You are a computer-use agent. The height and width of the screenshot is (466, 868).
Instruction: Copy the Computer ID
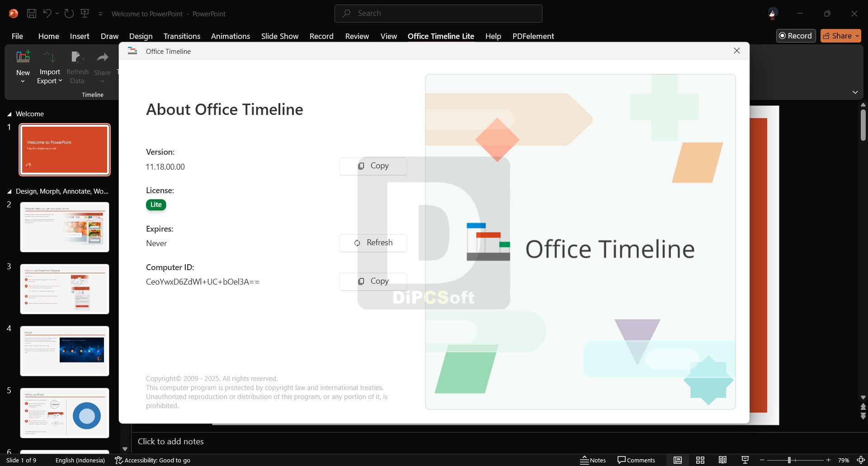(x=373, y=281)
